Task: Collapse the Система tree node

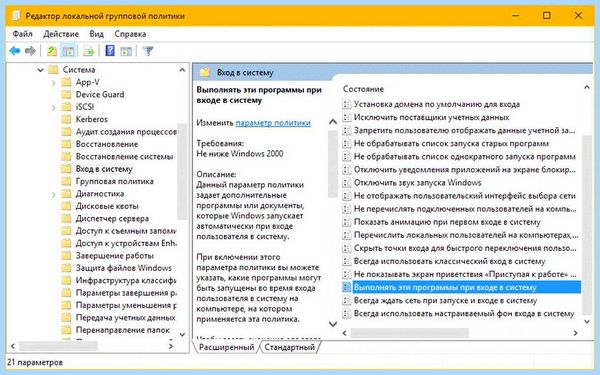Action: point(40,70)
